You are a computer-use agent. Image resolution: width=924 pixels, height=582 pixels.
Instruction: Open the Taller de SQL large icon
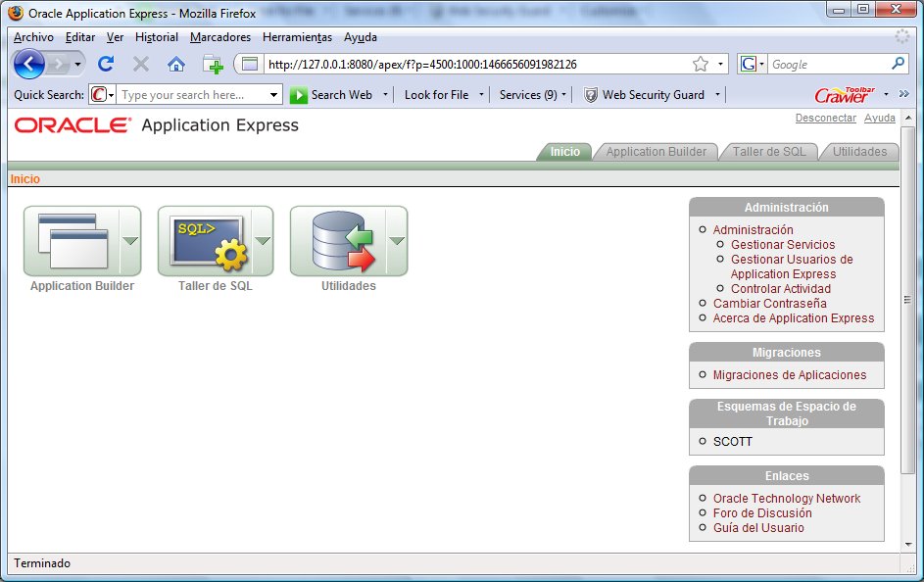pos(206,241)
